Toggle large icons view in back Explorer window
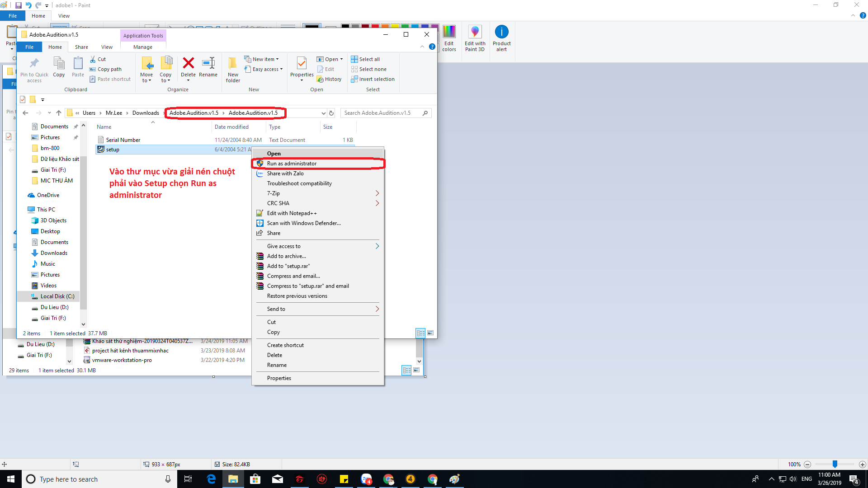The image size is (868, 488). pyautogui.click(x=416, y=370)
